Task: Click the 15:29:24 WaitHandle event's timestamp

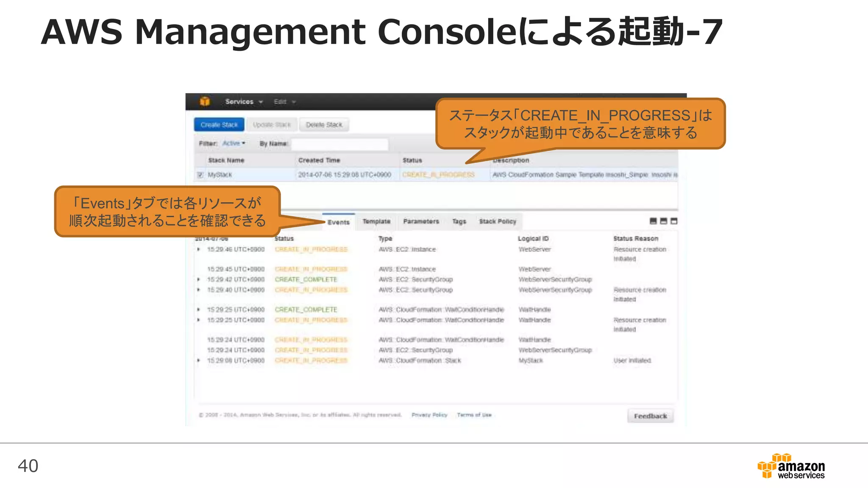Action: pos(236,340)
